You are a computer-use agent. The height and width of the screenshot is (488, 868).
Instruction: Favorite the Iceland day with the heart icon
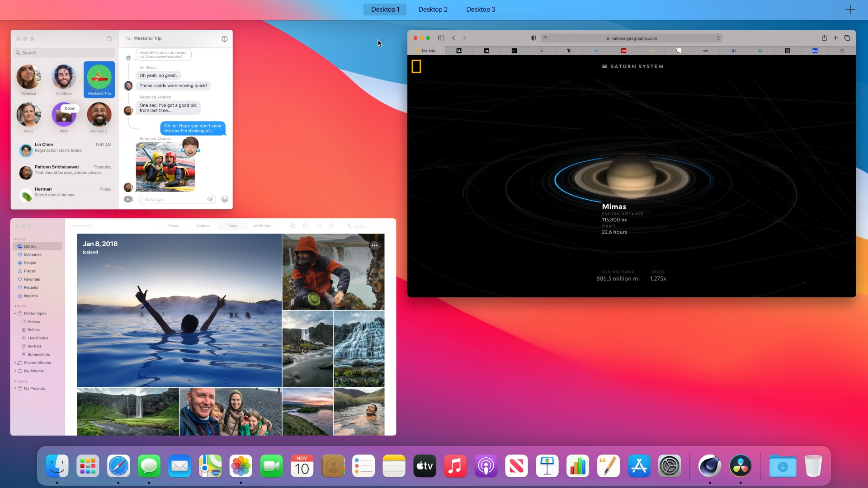318,226
